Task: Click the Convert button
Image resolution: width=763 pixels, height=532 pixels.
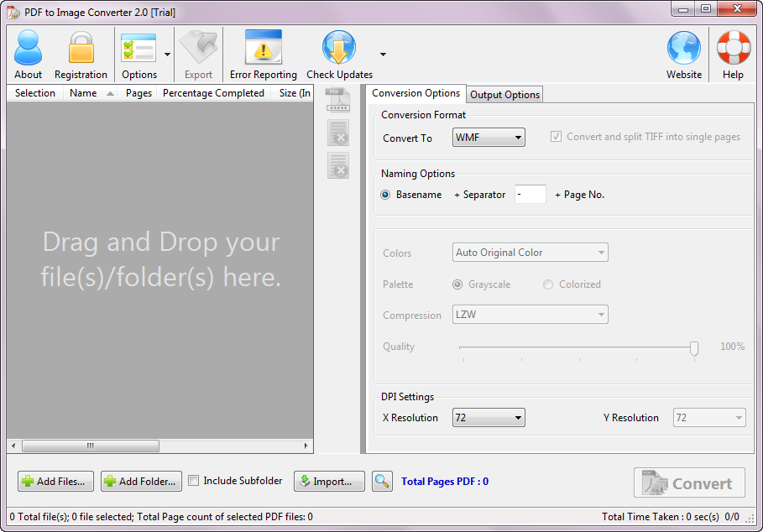Action: pyautogui.click(x=689, y=482)
